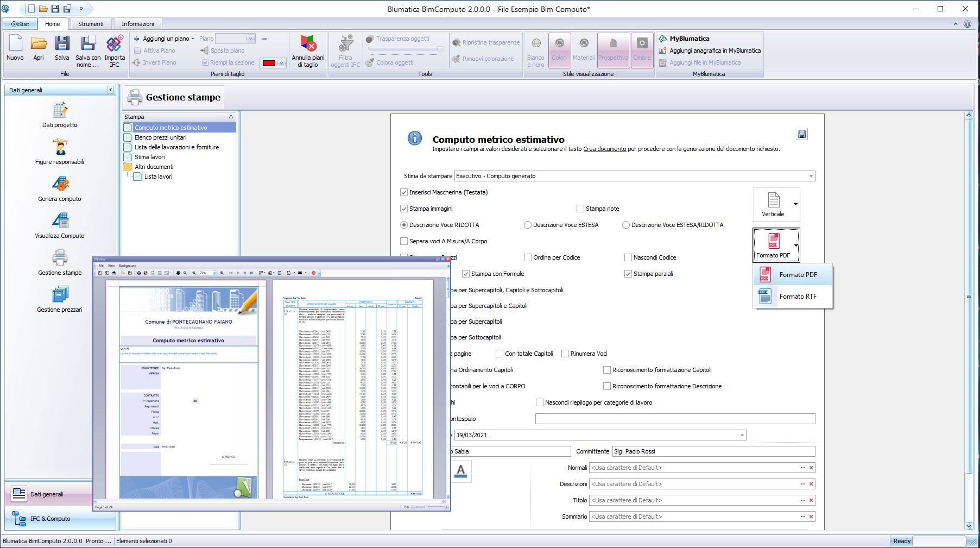The width and height of the screenshot is (980, 548).
Task: Open the File menu in Preview window
Action: click(x=101, y=266)
